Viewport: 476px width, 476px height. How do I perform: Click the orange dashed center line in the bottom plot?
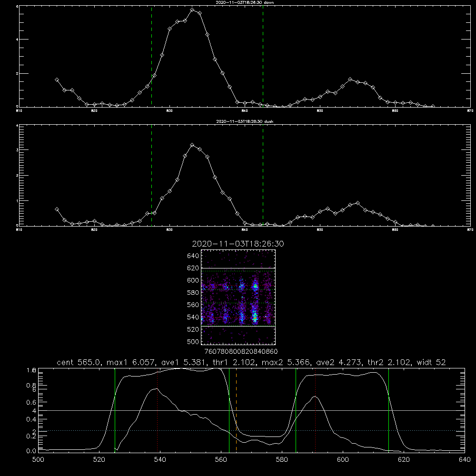[x=236, y=410]
